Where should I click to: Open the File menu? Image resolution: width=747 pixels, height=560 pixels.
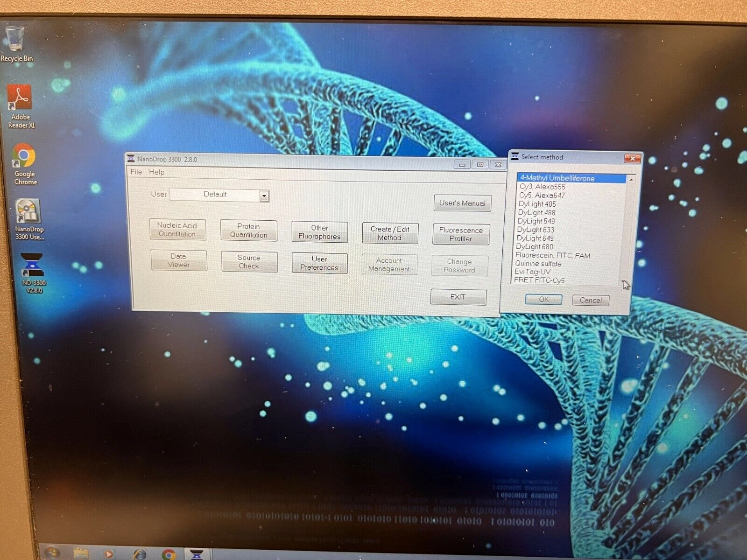136,172
